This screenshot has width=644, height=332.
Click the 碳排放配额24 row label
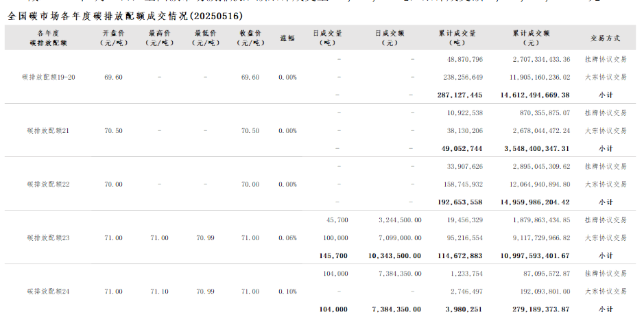[x=49, y=291]
